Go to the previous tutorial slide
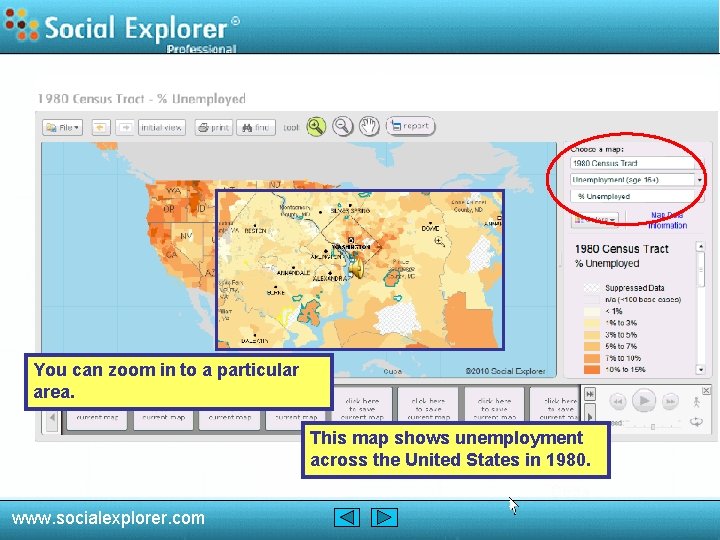720x540 pixels. click(347, 518)
